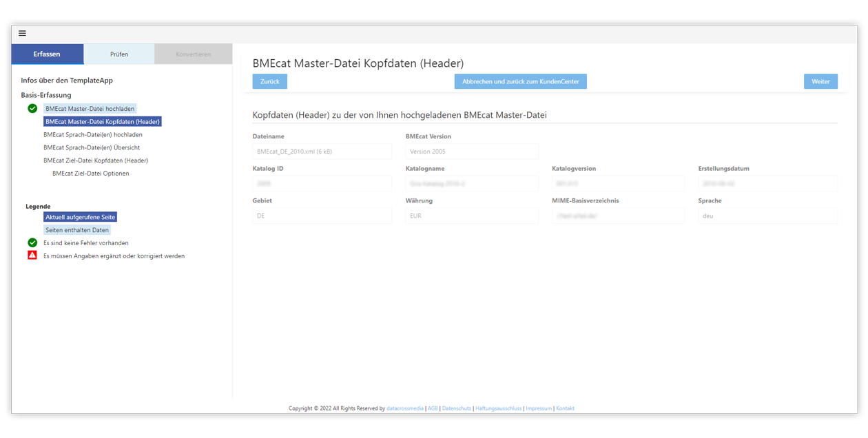868x438 pixels.
Task: Open the datacrossmedia footer link
Action: coord(405,408)
